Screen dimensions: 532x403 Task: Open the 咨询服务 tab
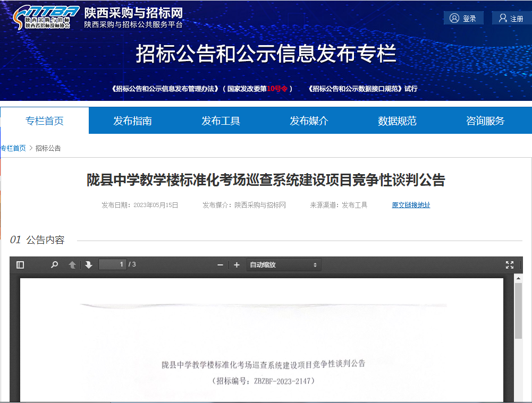click(x=485, y=121)
